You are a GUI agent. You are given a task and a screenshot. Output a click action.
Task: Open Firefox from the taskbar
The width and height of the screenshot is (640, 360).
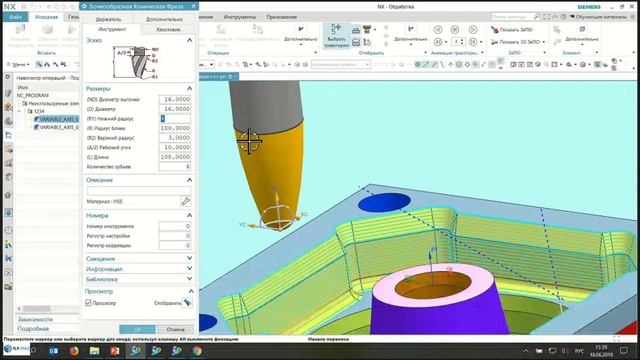tap(74, 351)
